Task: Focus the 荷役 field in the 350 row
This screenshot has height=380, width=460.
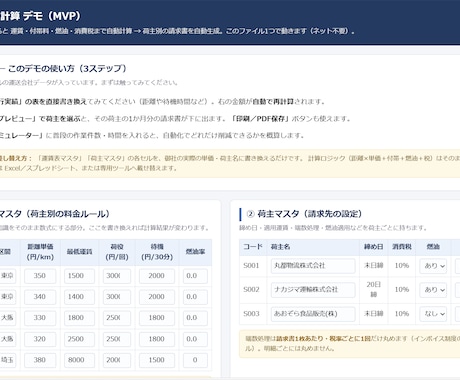Action: coord(117,276)
